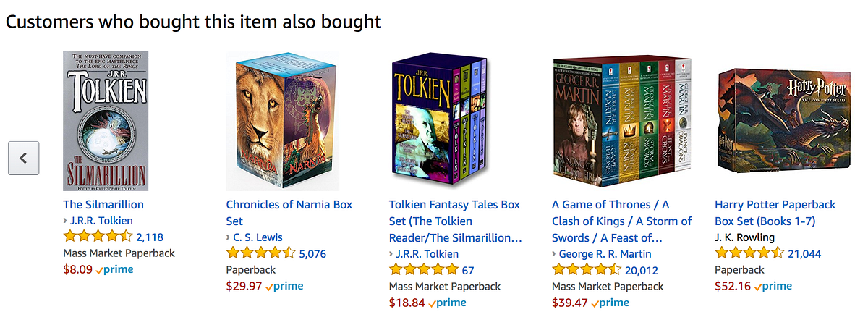Open Chronicles of Narnia Box Set link
Screen dimensions: 868x325
point(289,213)
